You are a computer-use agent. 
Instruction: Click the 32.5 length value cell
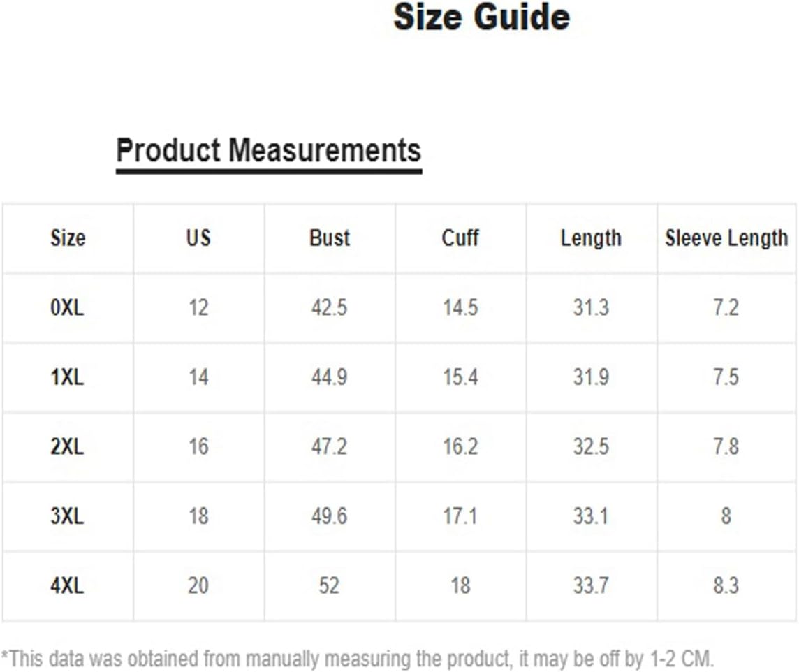click(591, 446)
